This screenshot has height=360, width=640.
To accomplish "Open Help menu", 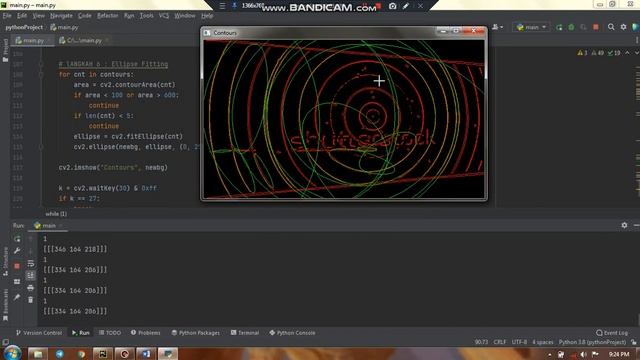I will pyautogui.click(x=207, y=16).
